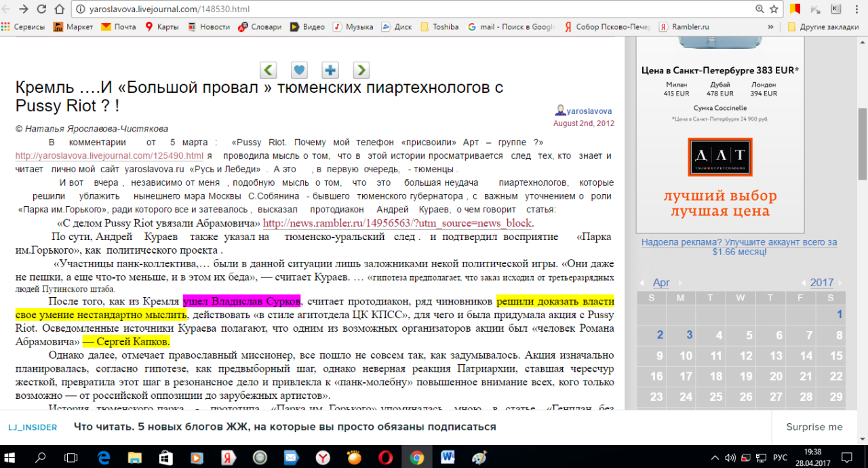Click the ad-free account upgrade link
This screenshot has width=868, height=468.
pos(739,246)
